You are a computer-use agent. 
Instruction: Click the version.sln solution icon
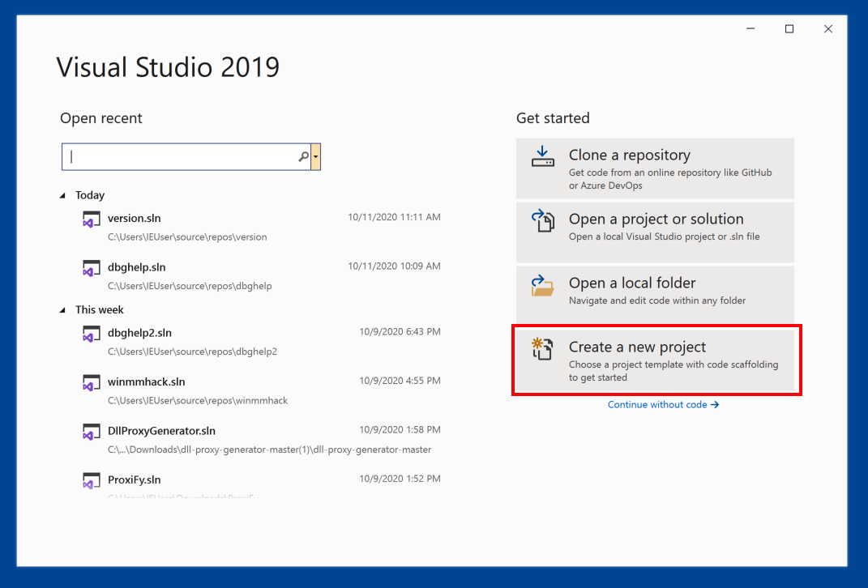tap(92, 219)
